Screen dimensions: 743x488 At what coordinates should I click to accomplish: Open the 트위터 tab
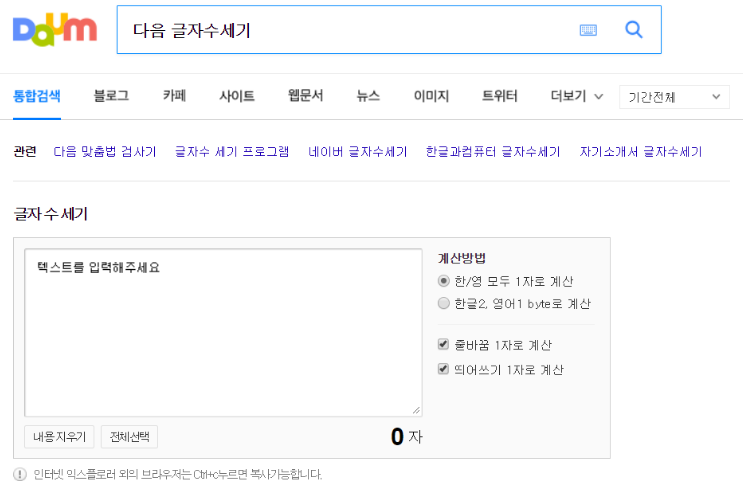pyautogui.click(x=499, y=96)
